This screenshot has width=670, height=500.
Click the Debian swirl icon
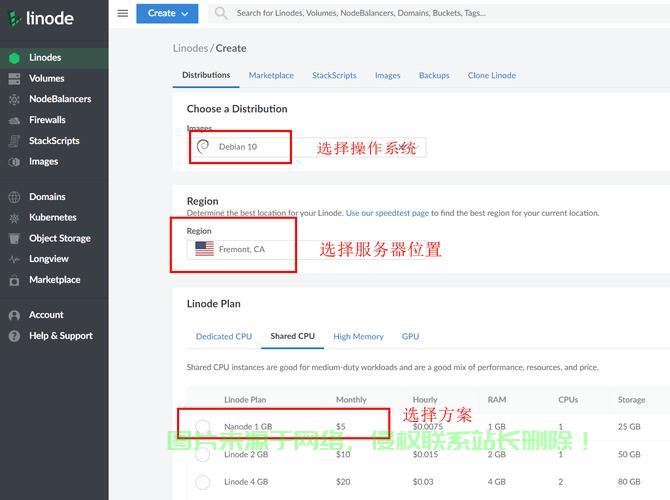(x=203, y=147)
